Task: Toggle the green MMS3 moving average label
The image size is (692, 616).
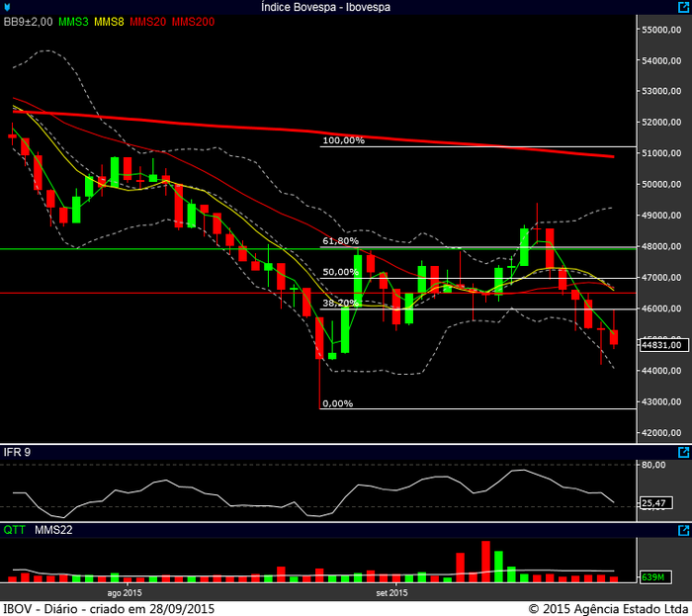Action: click(72, 21)
